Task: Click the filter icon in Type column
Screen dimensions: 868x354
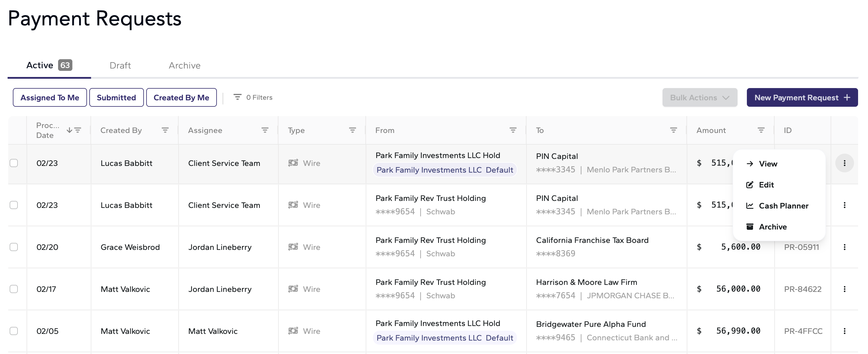Action: click(x=352, y=130)
